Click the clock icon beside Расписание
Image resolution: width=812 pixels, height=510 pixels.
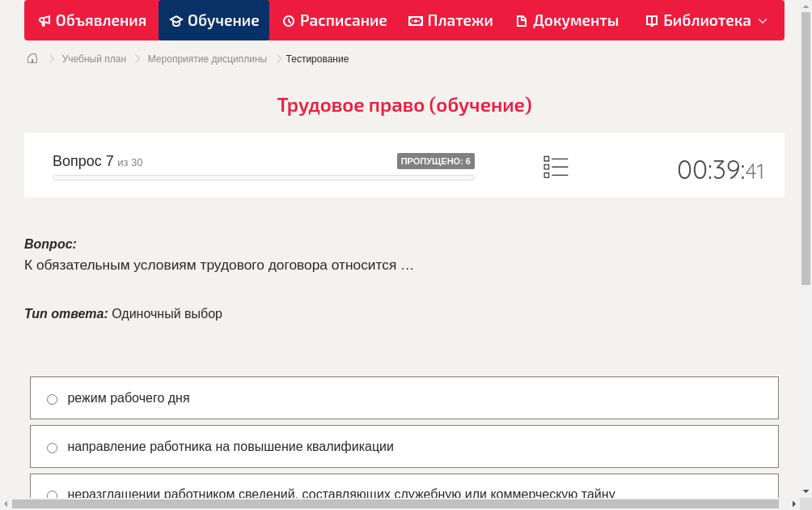tap(287, 20)
